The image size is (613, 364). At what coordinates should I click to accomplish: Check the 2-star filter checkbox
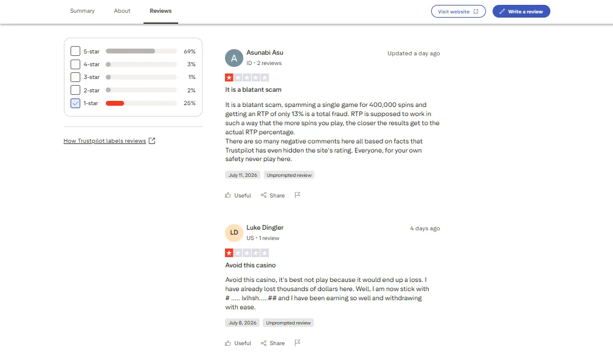tap(75, 90)
